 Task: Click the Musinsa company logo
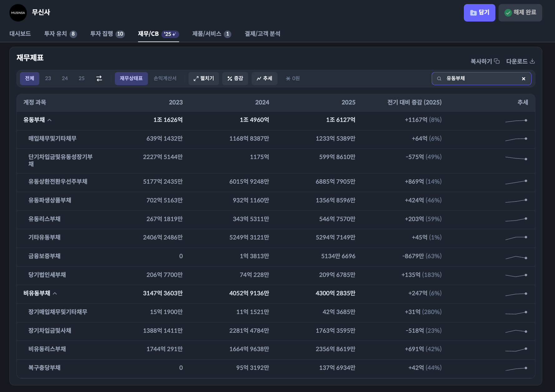18,13
